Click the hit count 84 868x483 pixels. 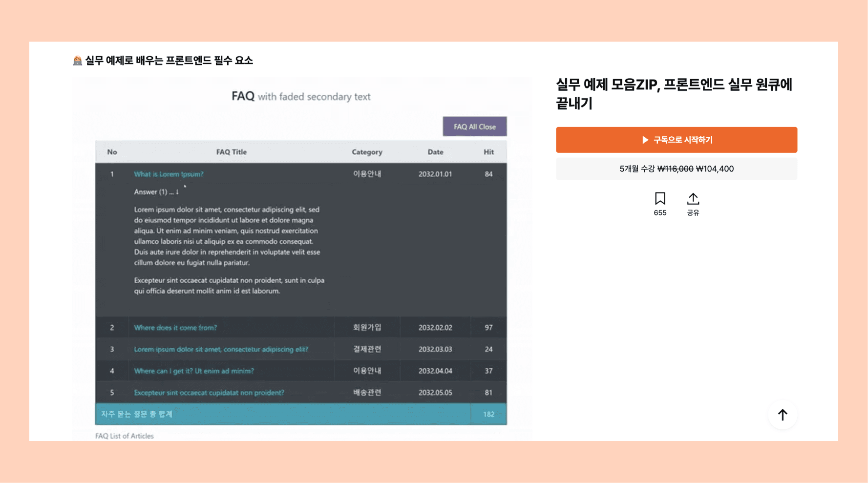488,174
